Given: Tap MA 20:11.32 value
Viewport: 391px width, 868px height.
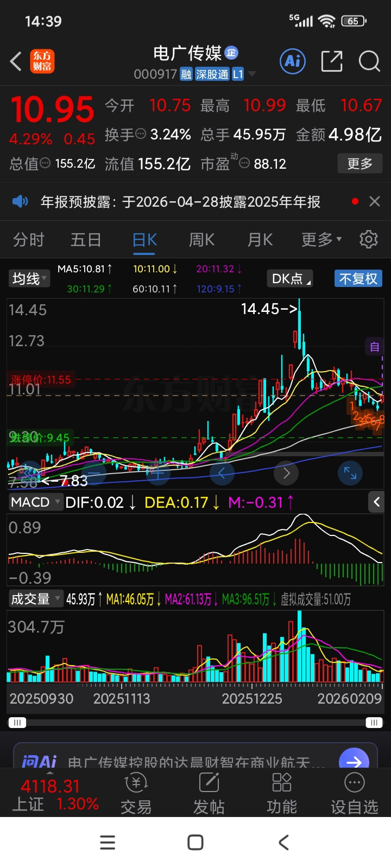Looking at the screenshot, I should pyautogui.click(x=219, y=269).
